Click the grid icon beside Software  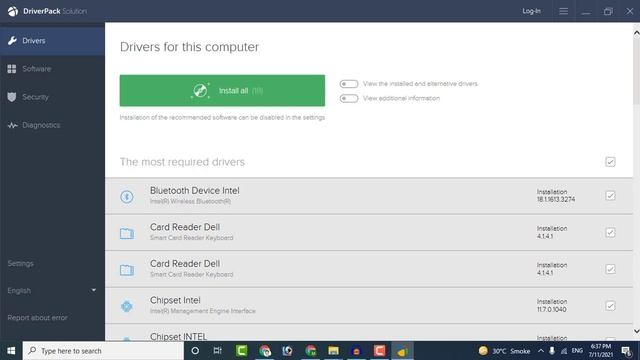[x=12, y=69]
